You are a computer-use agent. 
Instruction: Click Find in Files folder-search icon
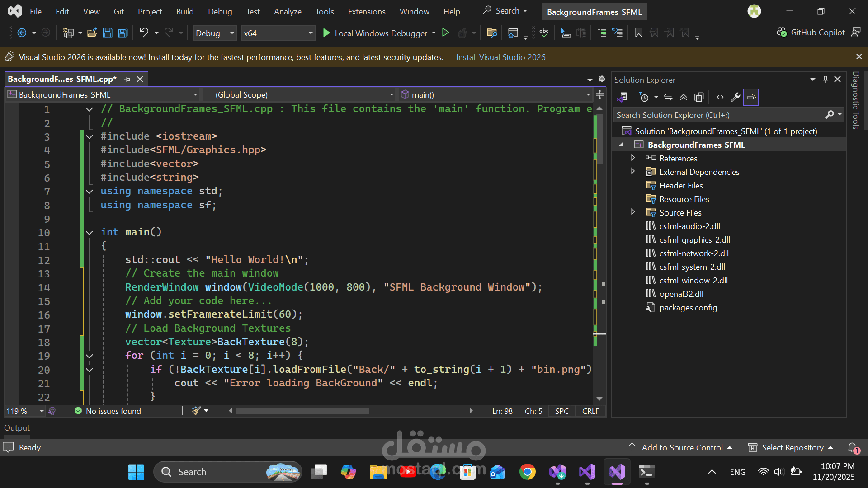tap(492, 33)
